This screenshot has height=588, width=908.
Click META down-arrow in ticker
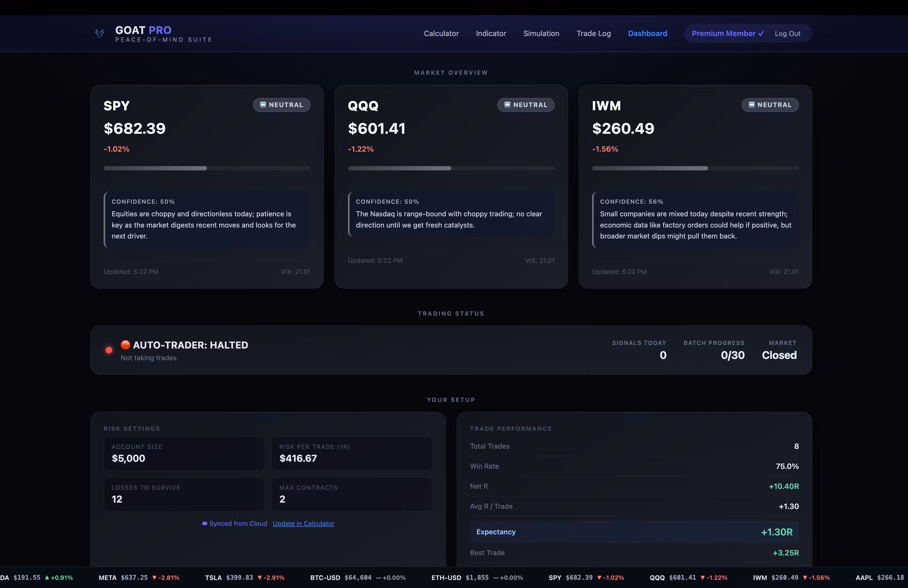click(155, 578)
